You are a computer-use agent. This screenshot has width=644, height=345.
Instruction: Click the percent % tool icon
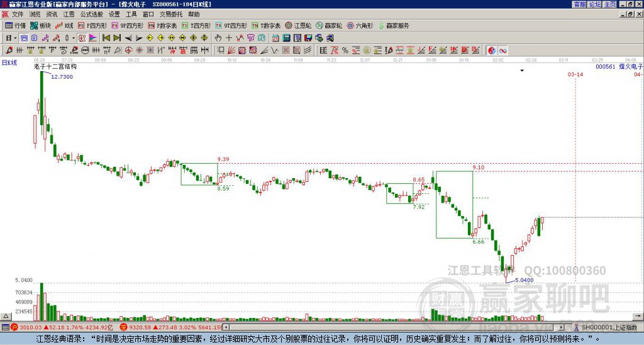point(345,50)
